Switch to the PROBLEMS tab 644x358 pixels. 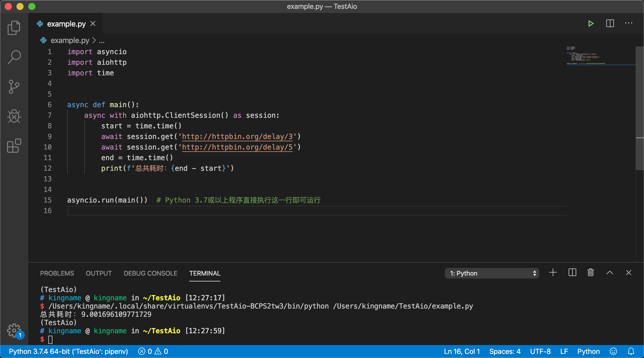pos(57,273)
